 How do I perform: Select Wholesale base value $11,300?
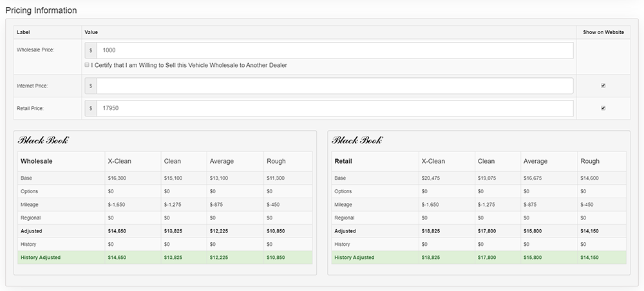[x=275, y=178]
